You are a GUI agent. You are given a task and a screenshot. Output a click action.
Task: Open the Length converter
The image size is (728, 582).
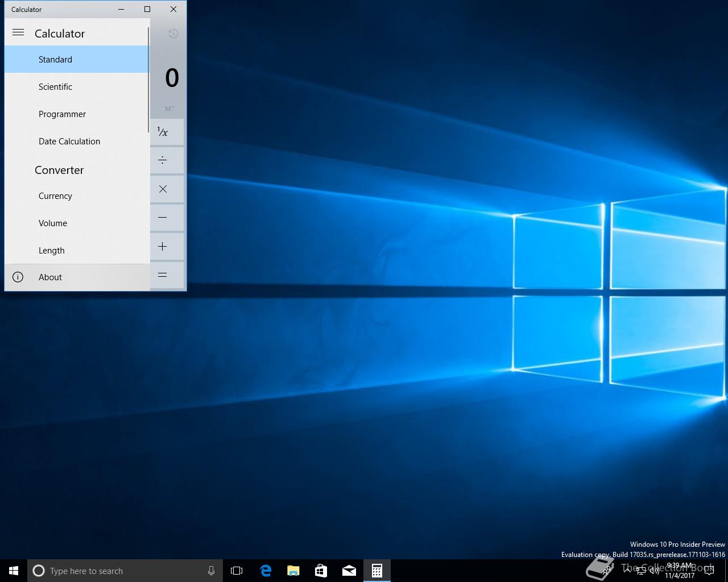click(x=77, y=250)
